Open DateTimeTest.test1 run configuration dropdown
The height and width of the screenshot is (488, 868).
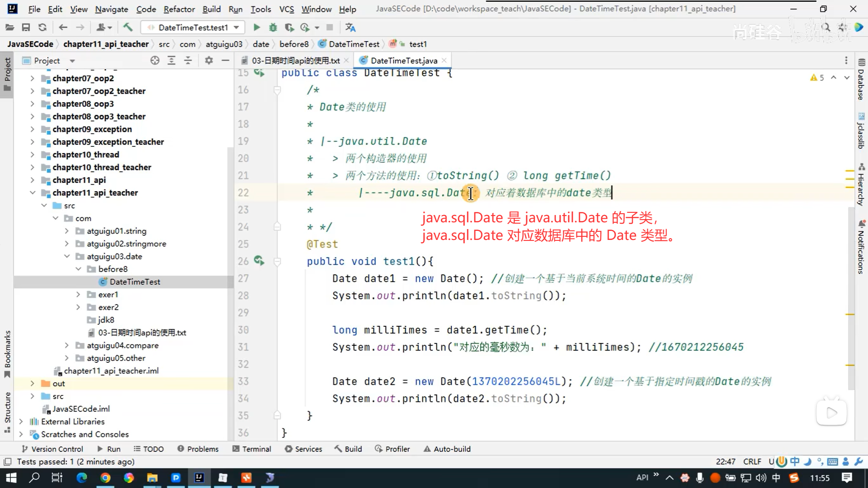193,28
